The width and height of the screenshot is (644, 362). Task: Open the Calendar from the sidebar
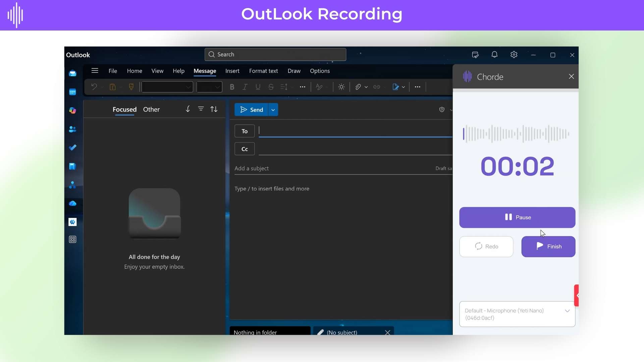click(x=72, y=92)
